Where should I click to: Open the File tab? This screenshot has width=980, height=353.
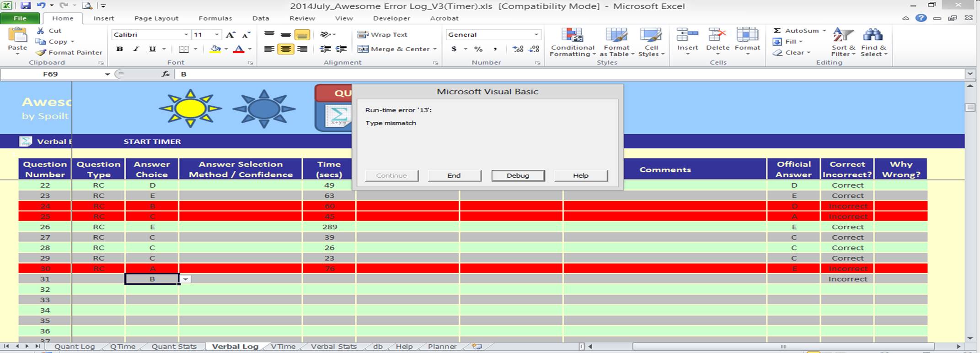pyautogui.click(x=20, y=18)
